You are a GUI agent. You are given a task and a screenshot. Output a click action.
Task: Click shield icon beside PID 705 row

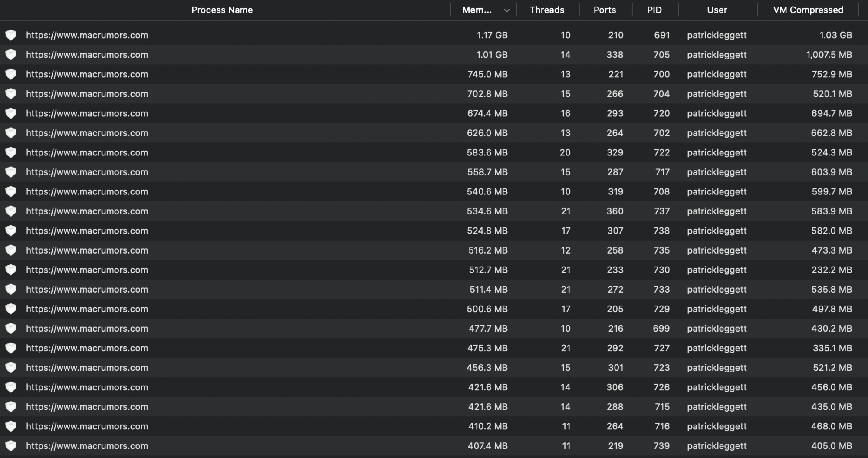pyautogui.click(x=11, y=55)
